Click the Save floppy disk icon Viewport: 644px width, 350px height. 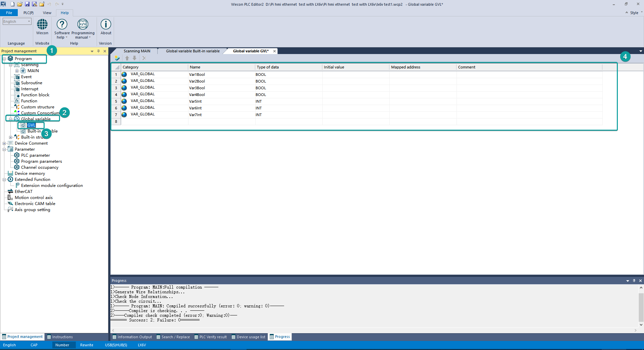tap(27, 4)
